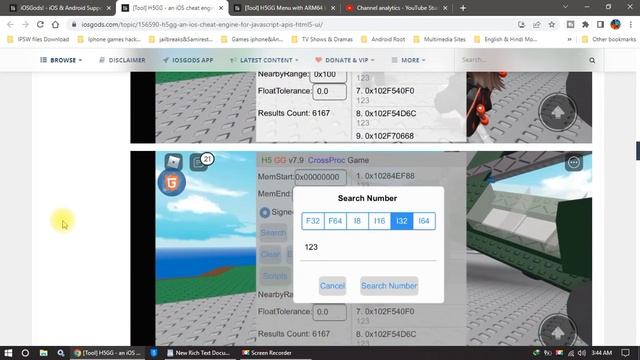Click the three-dot circle icon in game
Image resolution: width=640 pixels, height=360 pixels.
point(574,162)
